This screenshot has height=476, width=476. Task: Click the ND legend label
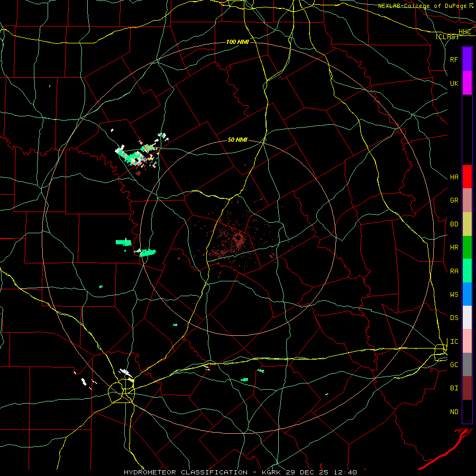pyautogui.click(x=454, y=412)
